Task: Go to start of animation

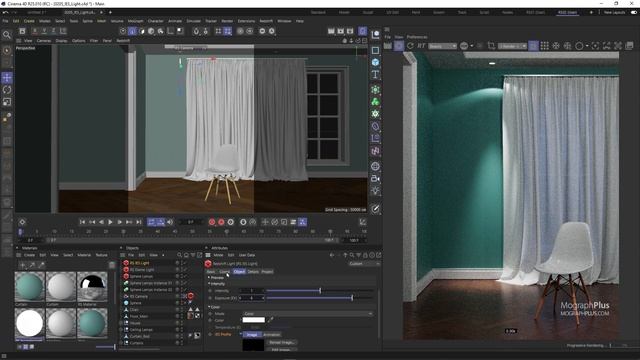Action: point(82,222)
